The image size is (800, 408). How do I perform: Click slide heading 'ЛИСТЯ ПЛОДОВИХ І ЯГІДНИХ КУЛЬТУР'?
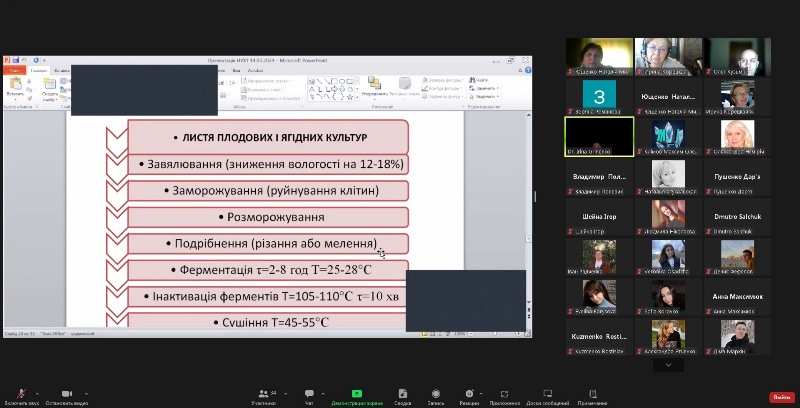274,138
